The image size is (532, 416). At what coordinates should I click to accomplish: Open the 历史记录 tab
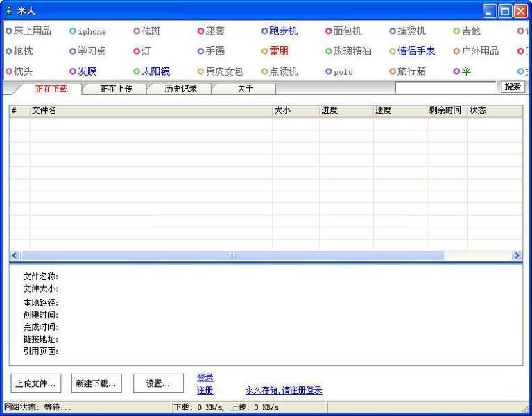pyautogui.click(x=180, y=89)
